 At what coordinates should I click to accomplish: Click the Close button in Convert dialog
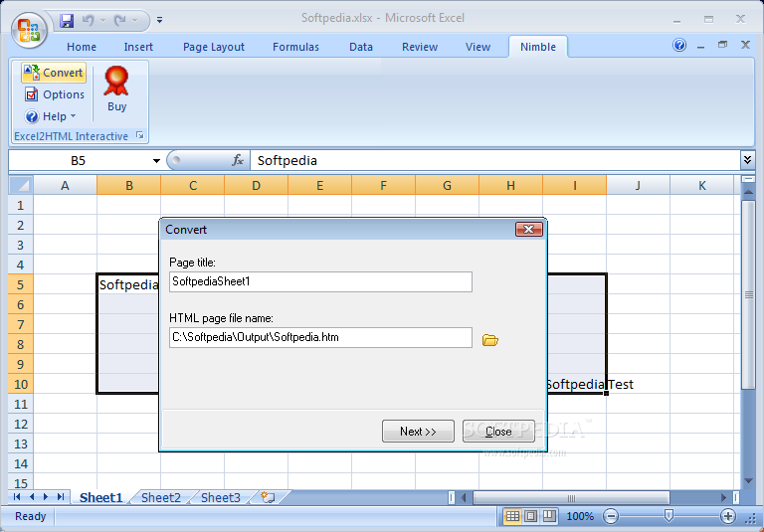click(x=498, y=432)
